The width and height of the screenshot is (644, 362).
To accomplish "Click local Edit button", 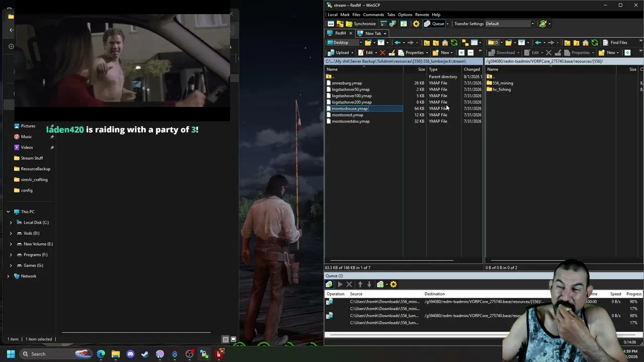I will 366,52.
